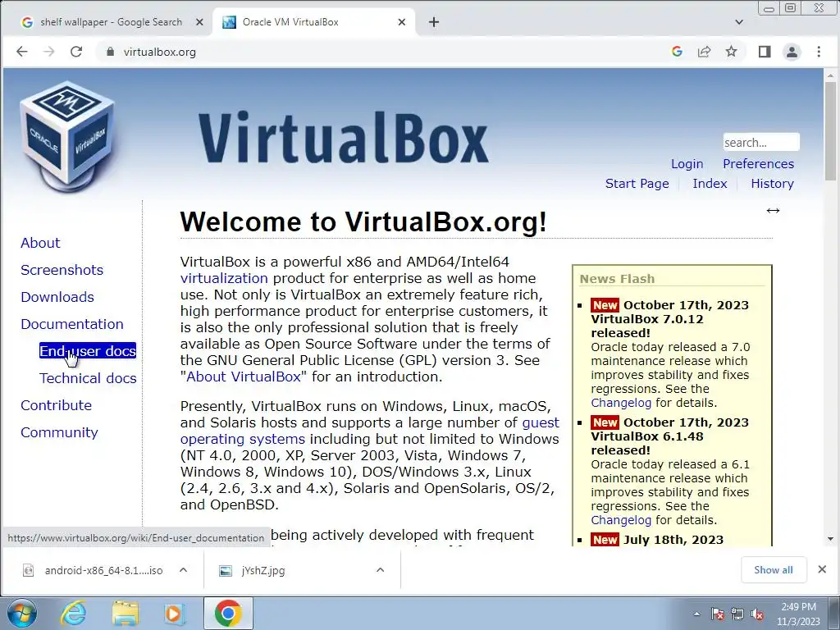The width and height of the screenshot is (840, 630).
Task: Click into the search... field
Action: [761, 143]
